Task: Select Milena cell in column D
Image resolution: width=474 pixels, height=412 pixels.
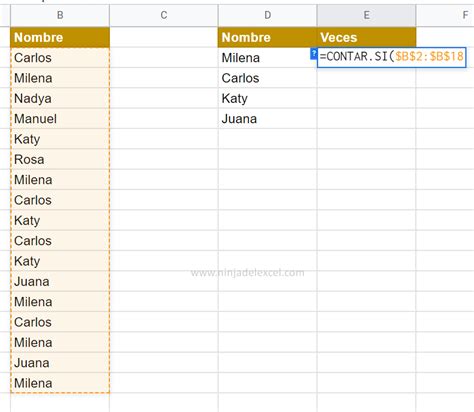Action: pos(267,58)
